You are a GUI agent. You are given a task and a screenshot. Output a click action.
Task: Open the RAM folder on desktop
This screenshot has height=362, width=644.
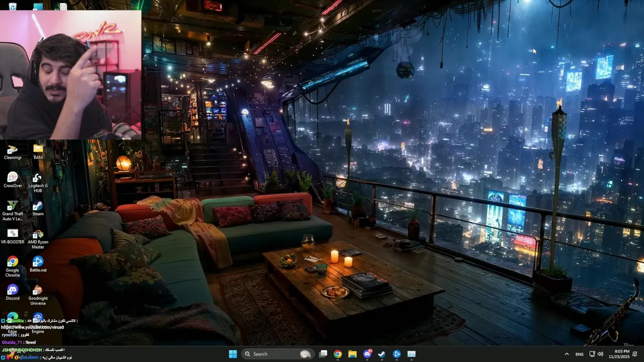click(38, 151)
